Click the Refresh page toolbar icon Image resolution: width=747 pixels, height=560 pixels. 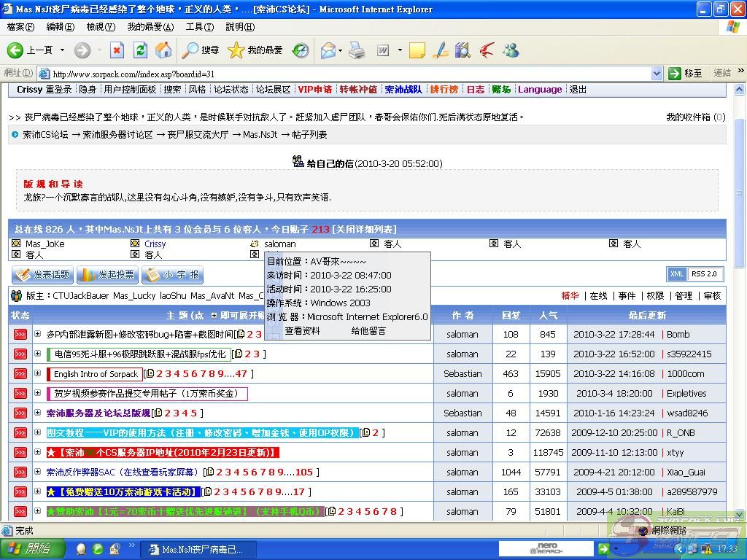click(x=141, y=50)
